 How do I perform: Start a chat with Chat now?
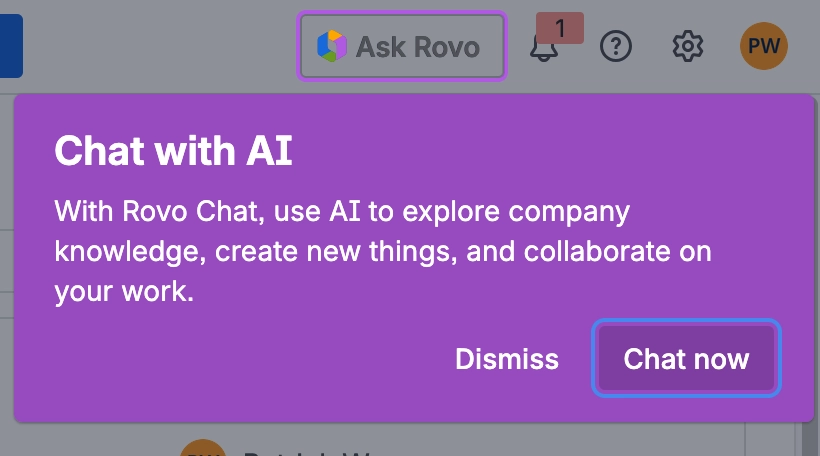(686, 359)
